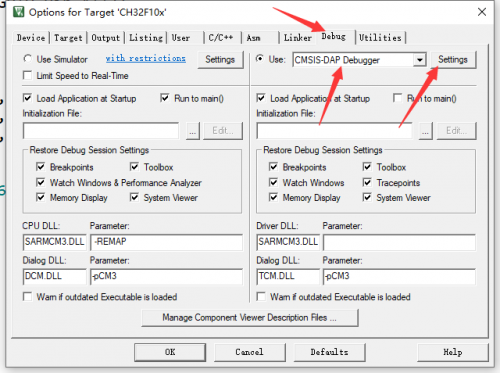500x373 pixels.
Task: Click the Keil uVision icon in title bar
Action: pos(18,12)
